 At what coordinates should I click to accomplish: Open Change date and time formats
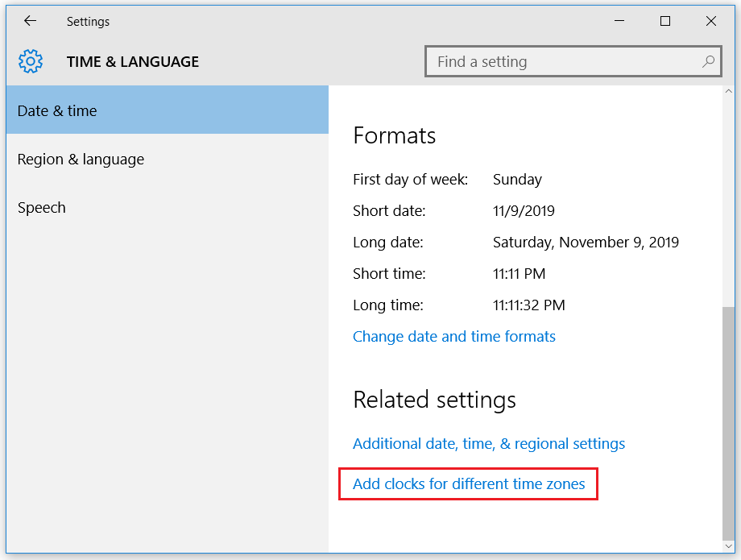click(454, 337)
